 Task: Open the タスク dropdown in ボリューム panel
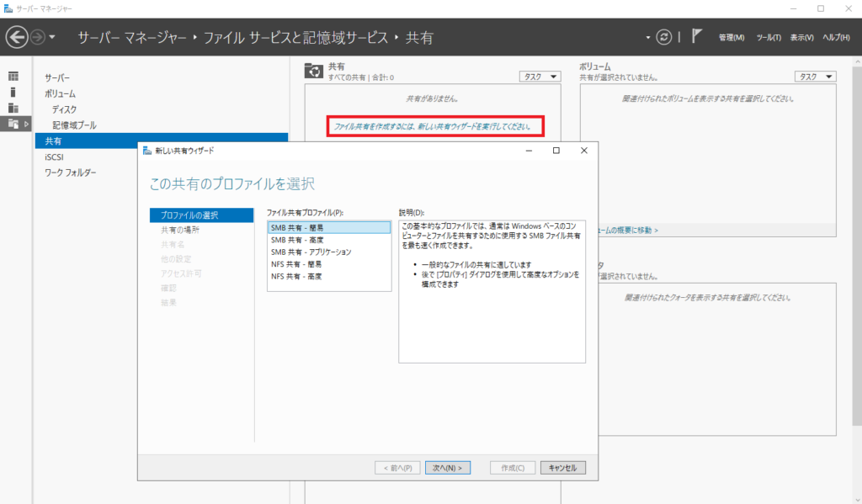pos(815,77)
